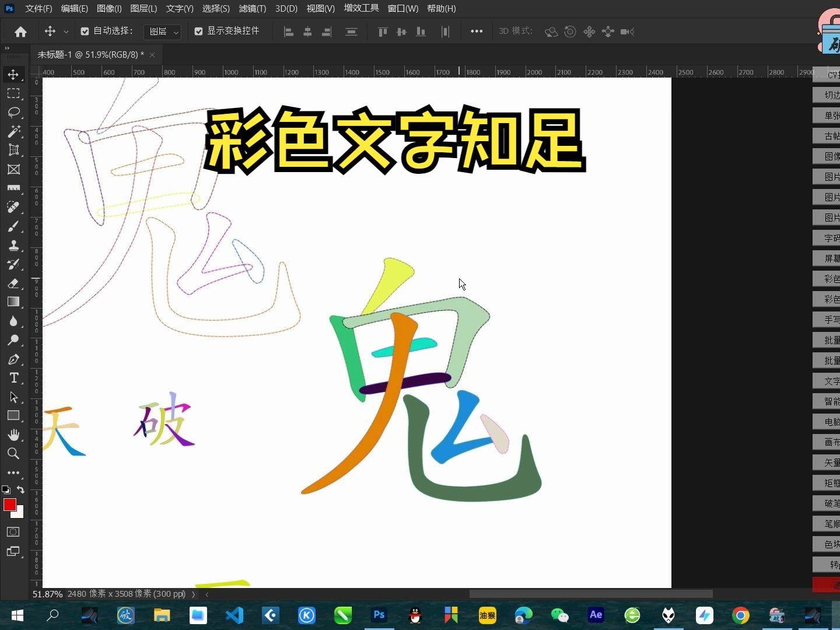Select the 未标题-1 document tab
This screenshot has height=630, width=840.
click(x=90, y=55)
